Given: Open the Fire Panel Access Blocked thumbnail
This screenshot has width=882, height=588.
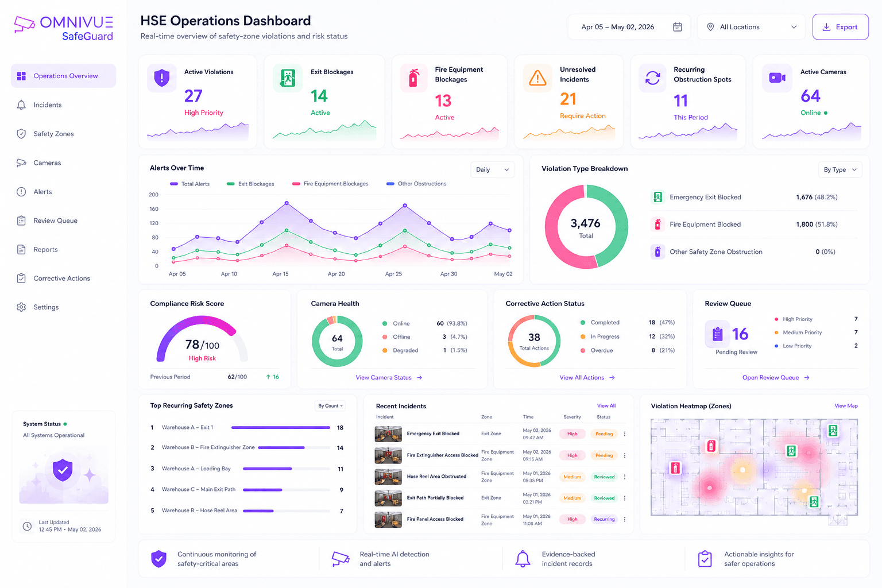Looking at the screenshot, I should (x=388, y=520).
